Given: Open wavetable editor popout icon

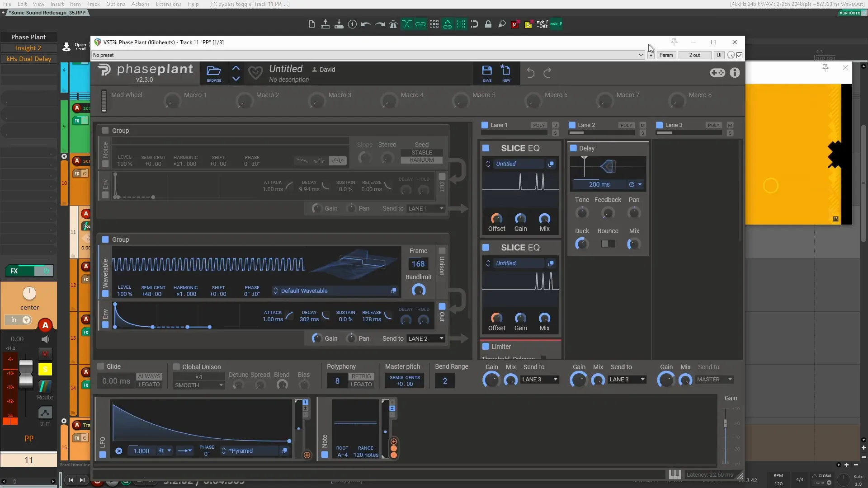Looking at the screenshot, I should coord(393,291).
